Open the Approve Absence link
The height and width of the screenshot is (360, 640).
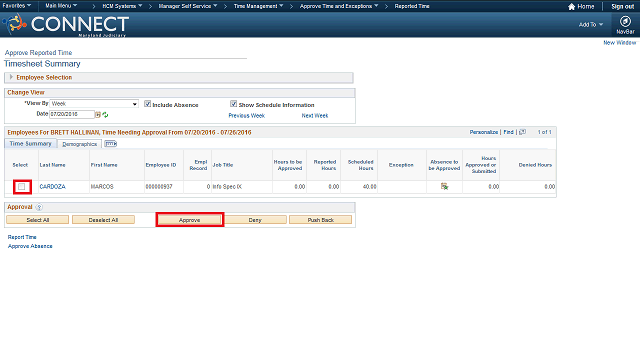(x=30, y=246)
